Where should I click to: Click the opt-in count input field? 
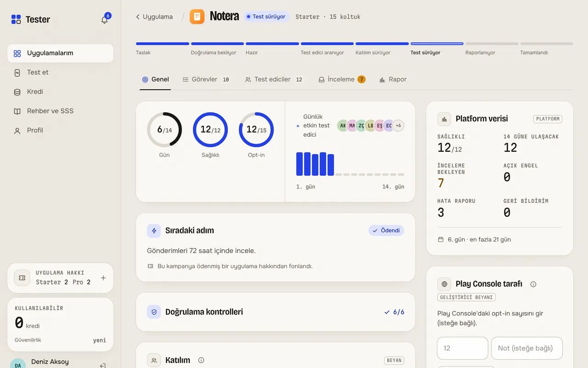[463, 348]
